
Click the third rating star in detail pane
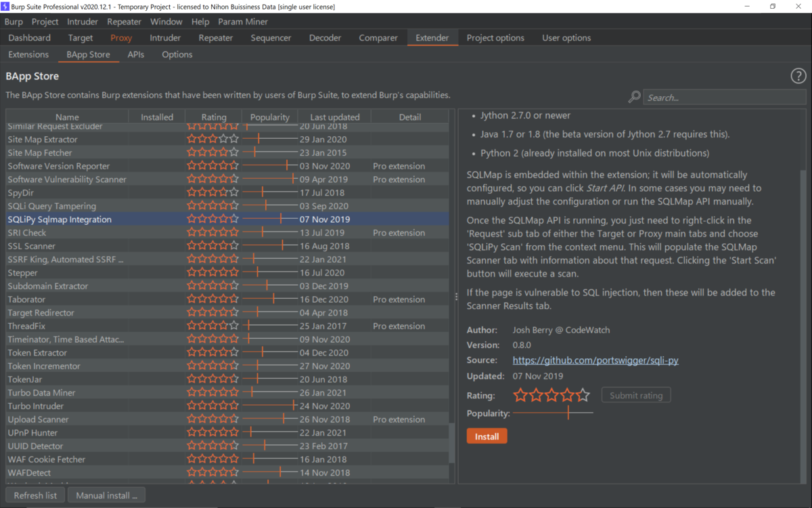tap(551, 395)
